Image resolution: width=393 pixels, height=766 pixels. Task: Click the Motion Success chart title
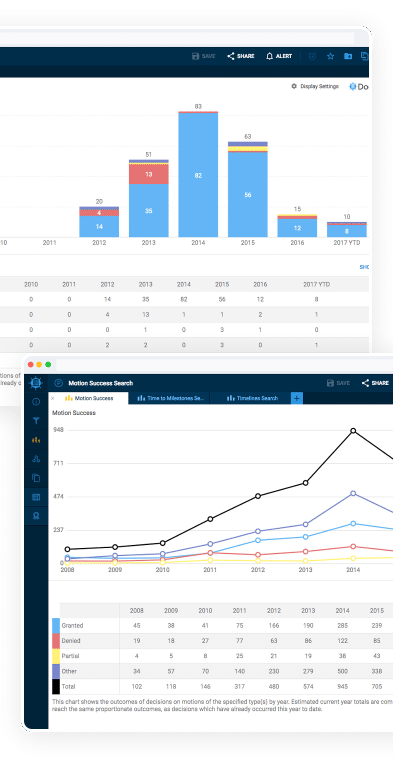pos(74,413)
